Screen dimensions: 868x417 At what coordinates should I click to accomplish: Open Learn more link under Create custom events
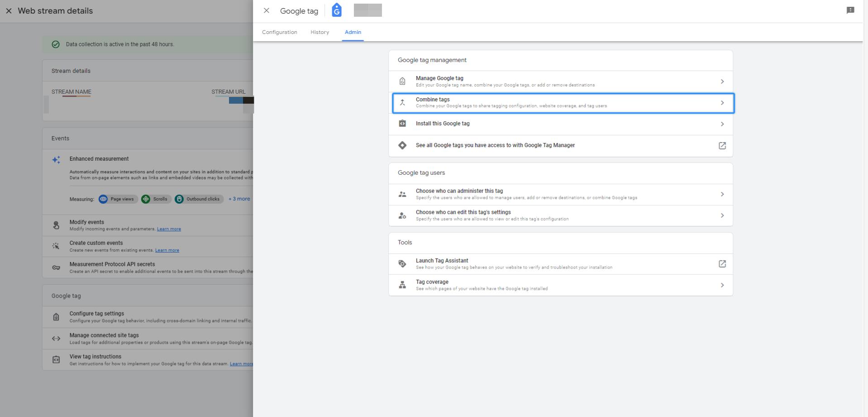coord(167,250)
